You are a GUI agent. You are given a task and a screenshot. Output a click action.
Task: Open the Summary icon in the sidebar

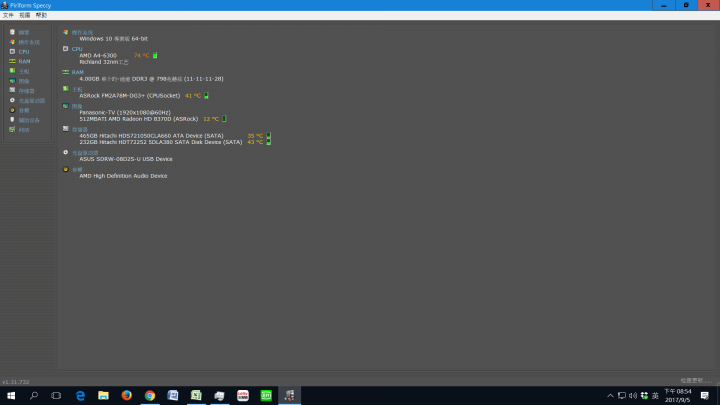(x=12, y=32)
